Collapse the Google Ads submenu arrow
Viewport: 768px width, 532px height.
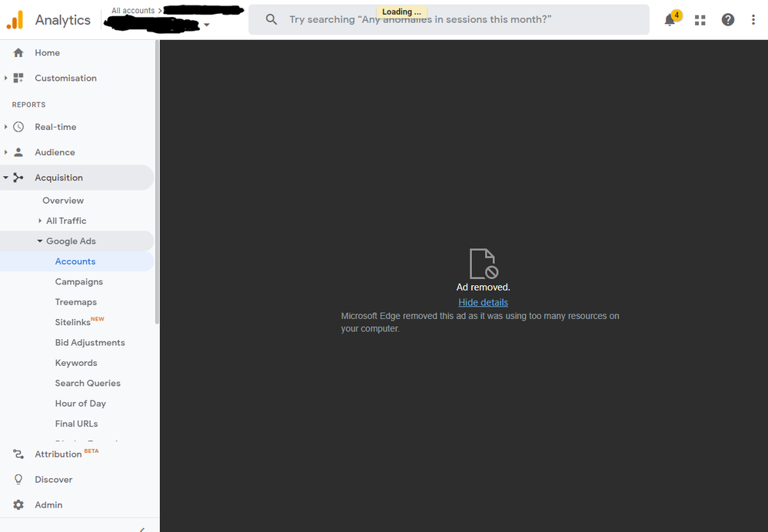click(x=40, y=241)
